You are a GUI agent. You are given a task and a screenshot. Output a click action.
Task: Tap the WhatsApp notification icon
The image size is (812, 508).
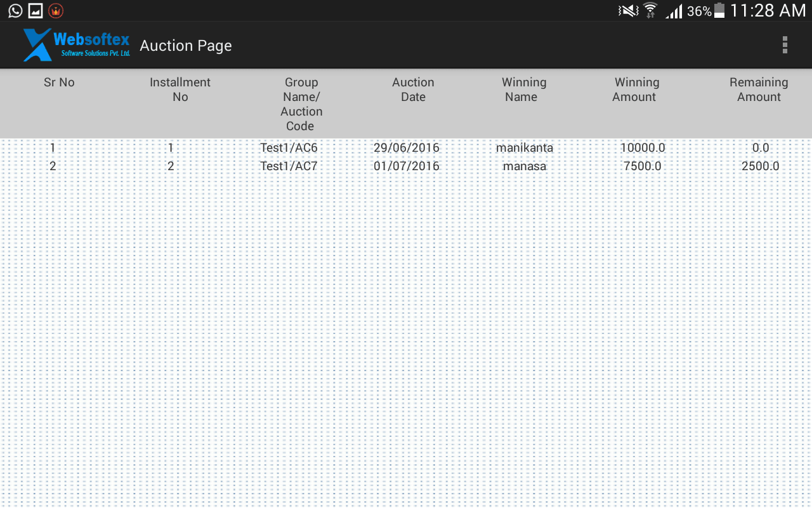15,11
